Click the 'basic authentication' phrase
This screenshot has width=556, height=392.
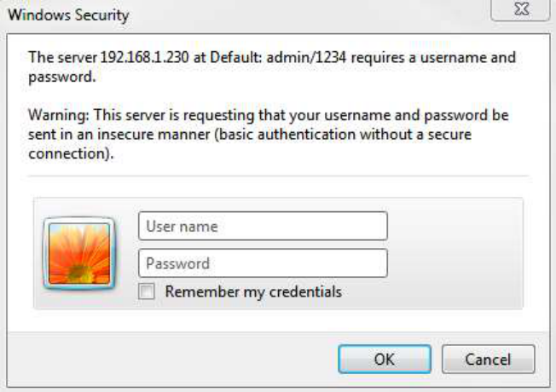[307, 135]
